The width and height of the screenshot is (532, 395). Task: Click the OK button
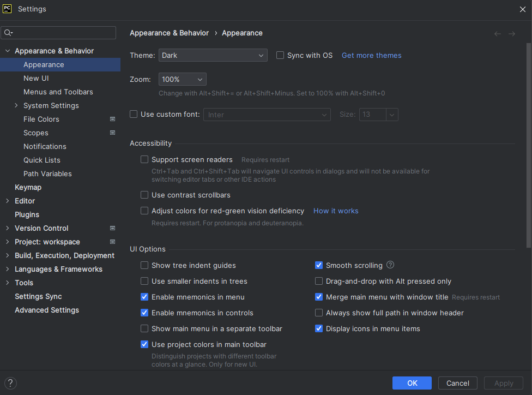pyautogui.click(x=412, y=383)
